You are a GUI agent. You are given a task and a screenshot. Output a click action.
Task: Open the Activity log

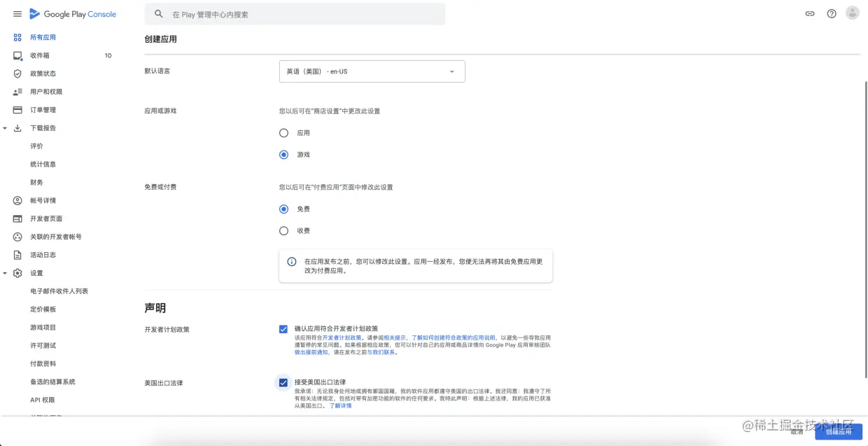[43, 255]
